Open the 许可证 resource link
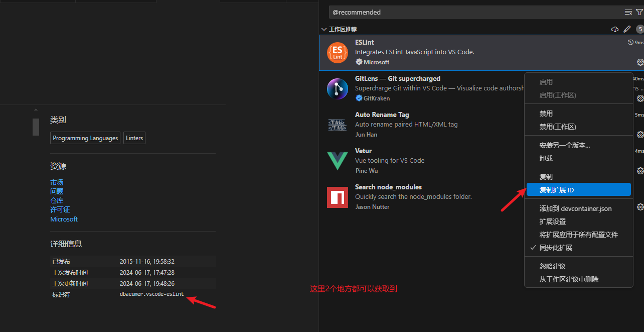Viewport: 644px width, 332px height. [60, 209]
